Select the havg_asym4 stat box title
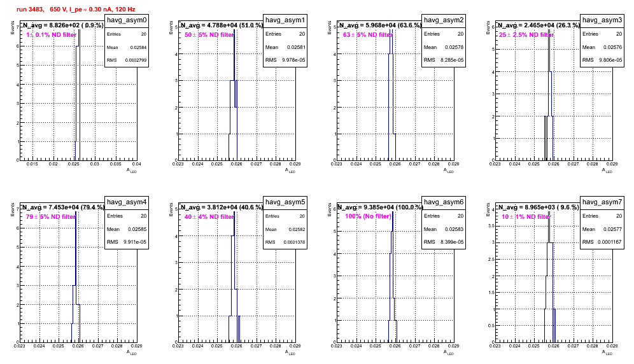634x364 pixels. click(127, 202)
